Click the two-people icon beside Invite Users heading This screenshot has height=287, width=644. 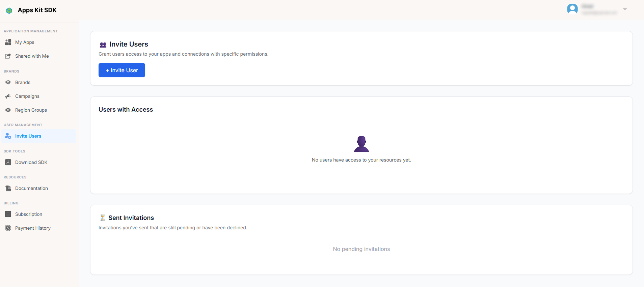point(103,45)
